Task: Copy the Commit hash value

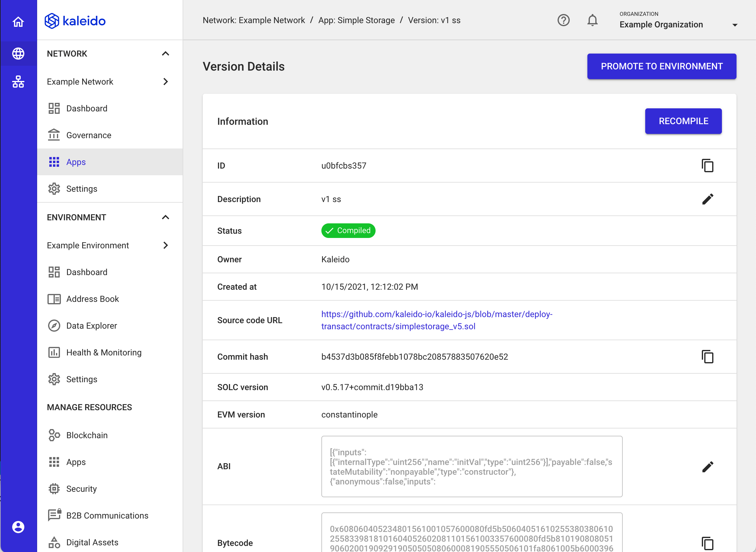Action: tap(707, 357)
